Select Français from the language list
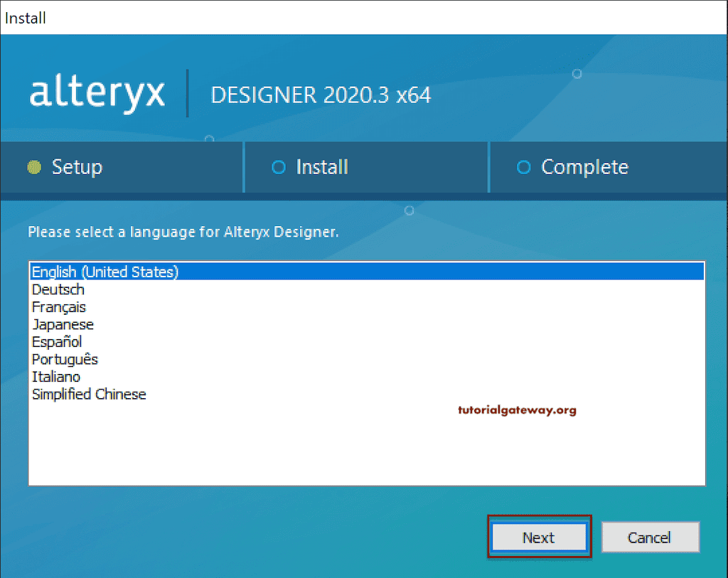 [x=58, y=307]
